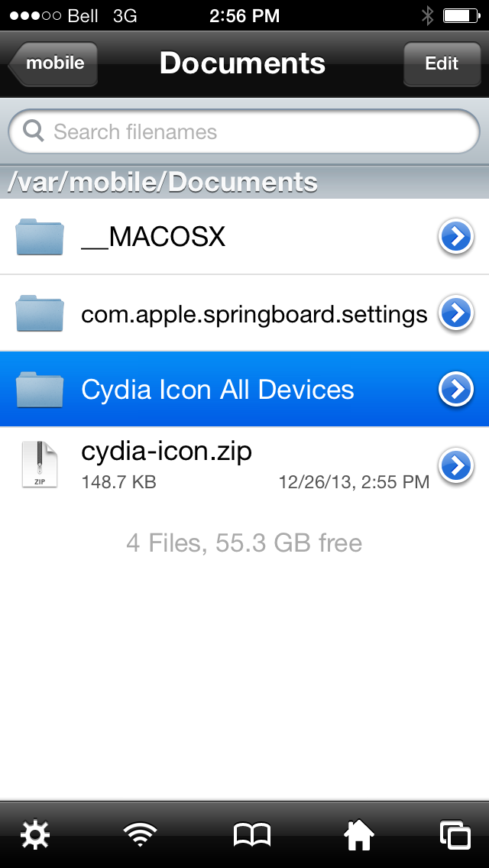The height and width of the screenshot is (868, 489).
Task: Show details for __MACOSX folder
Action: (456, 236)
